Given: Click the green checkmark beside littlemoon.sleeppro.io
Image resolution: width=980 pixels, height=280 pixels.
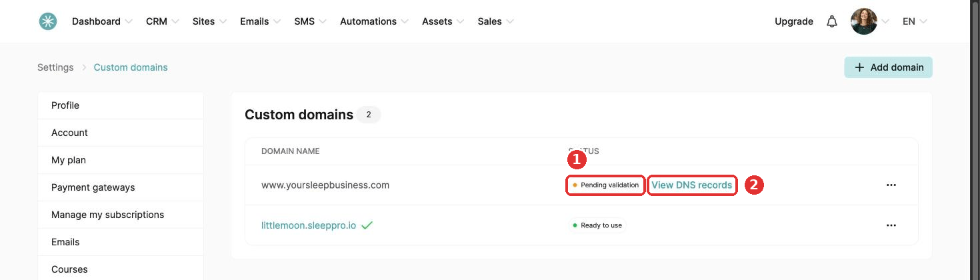Looking at the screenshot, I should 367,225.
